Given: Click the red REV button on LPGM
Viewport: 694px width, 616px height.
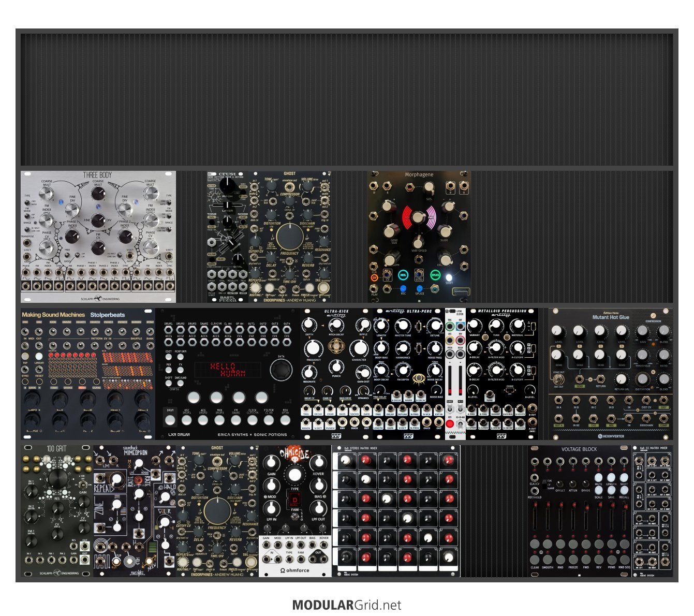Looking at the screenshot, I should 450,424.
